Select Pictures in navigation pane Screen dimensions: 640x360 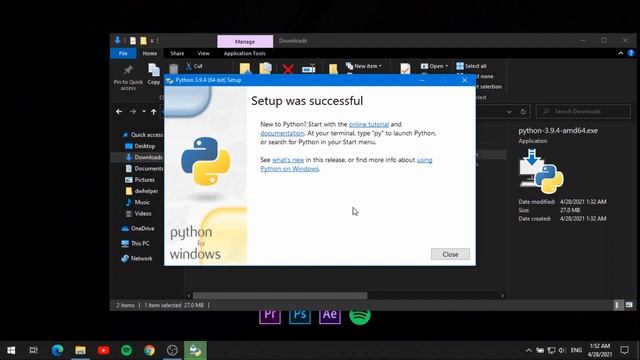(x=140, y=180)
